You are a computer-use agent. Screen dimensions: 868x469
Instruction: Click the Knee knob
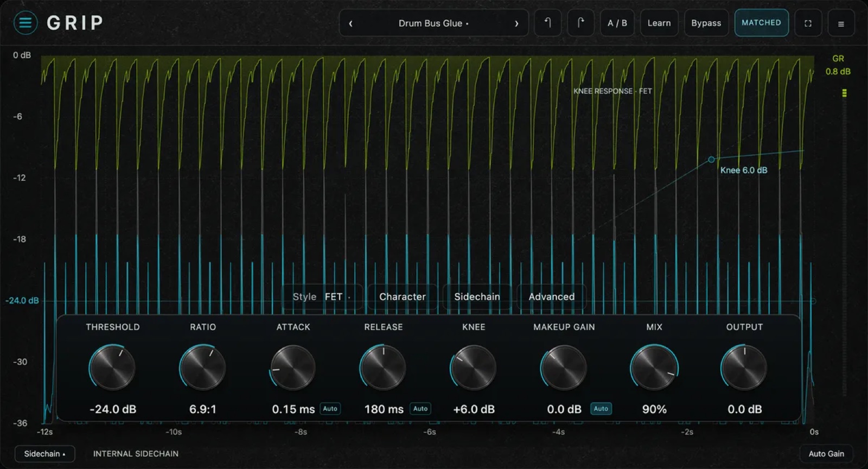coord(474,367)
